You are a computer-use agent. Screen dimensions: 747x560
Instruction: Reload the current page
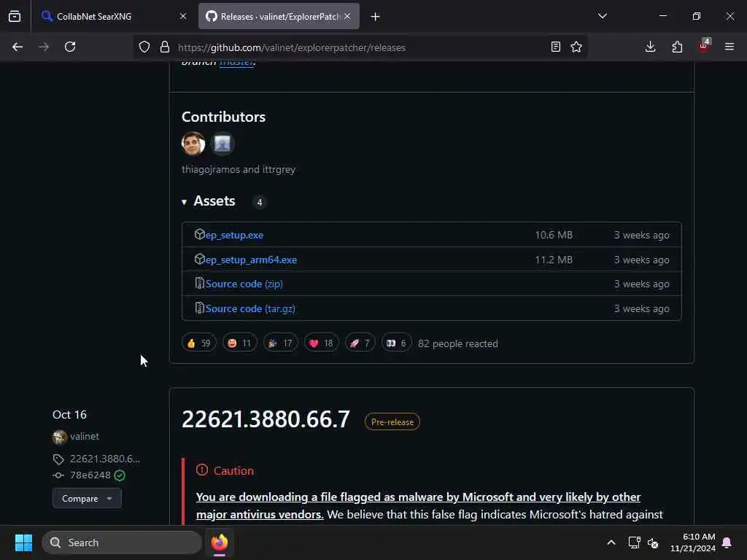(70, 47)
